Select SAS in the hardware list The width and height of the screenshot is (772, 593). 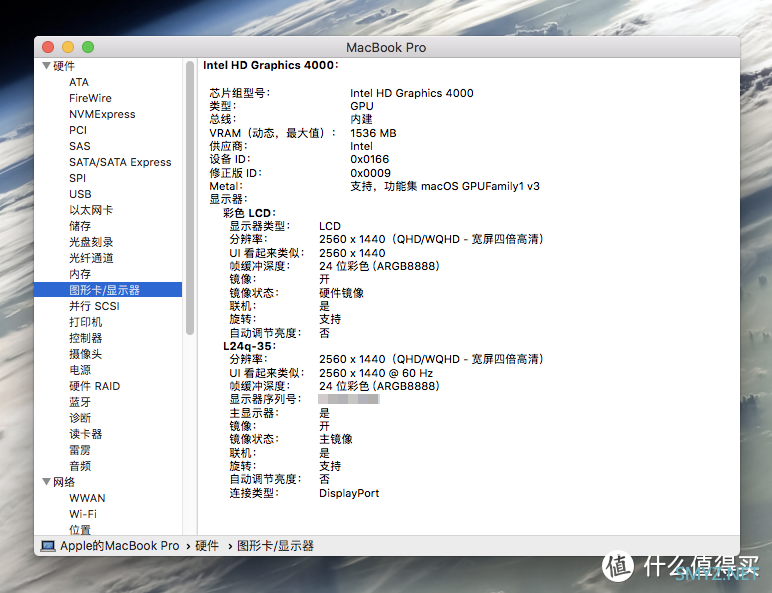click(80, 146)
